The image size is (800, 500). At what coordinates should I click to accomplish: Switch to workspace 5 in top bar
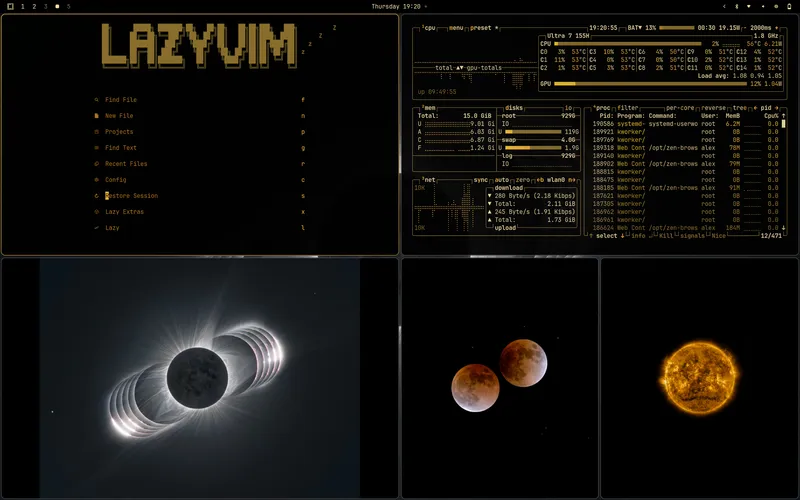click(x=68, y=7)
